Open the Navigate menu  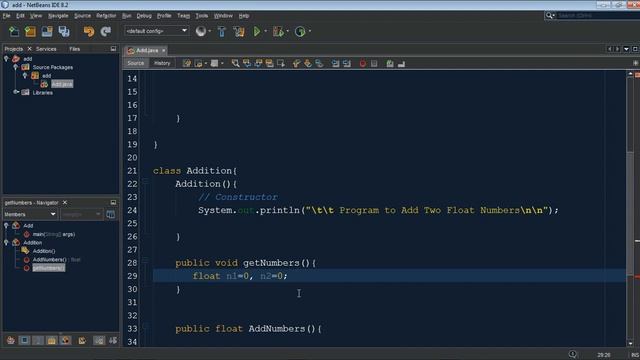(x=58, y=16)
